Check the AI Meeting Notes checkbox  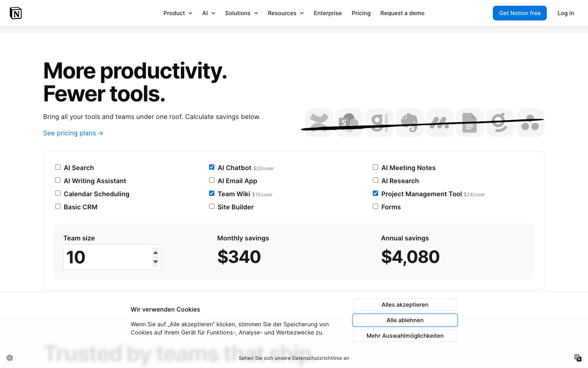376,167
